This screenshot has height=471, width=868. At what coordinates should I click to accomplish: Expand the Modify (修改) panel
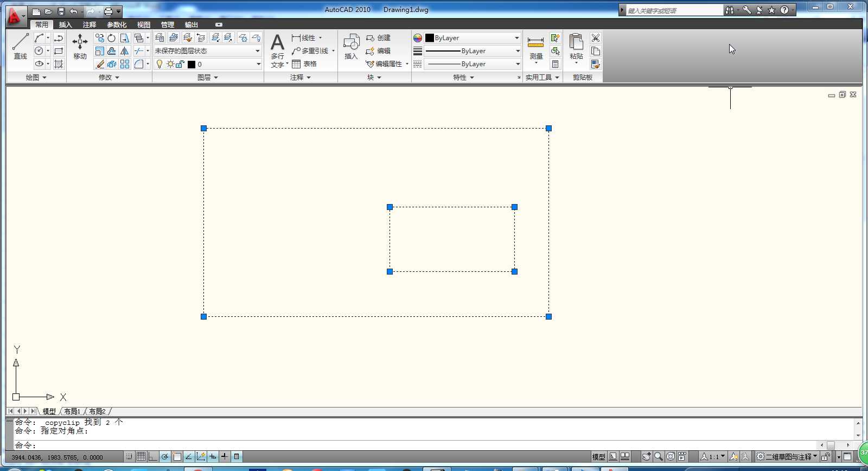coord(109,78)
